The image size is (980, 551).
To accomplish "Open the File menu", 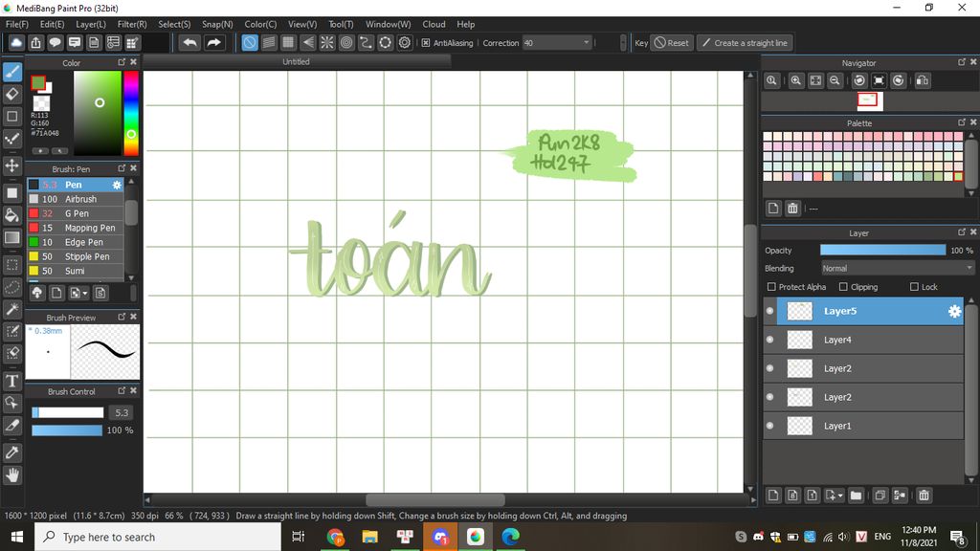I will (x=17, y=24).
